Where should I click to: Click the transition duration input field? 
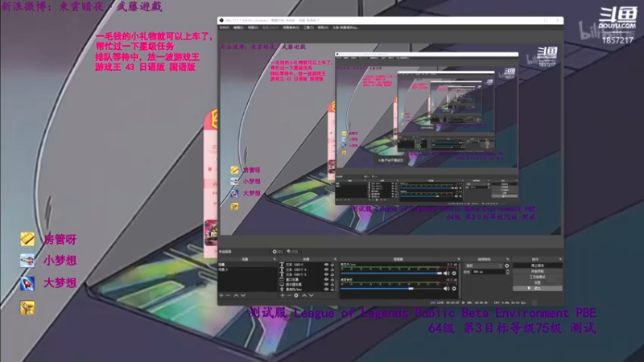coord(489,272)
